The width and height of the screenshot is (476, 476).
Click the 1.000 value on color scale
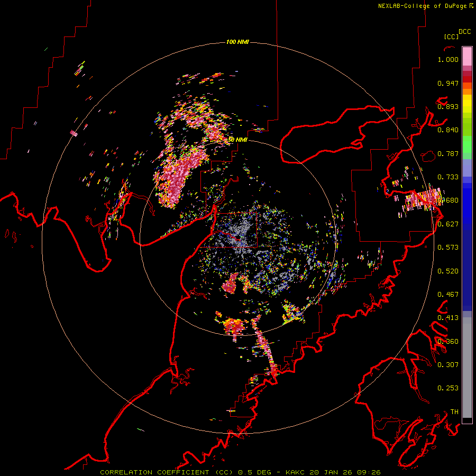pyautogui.click(x=448, y=59)
